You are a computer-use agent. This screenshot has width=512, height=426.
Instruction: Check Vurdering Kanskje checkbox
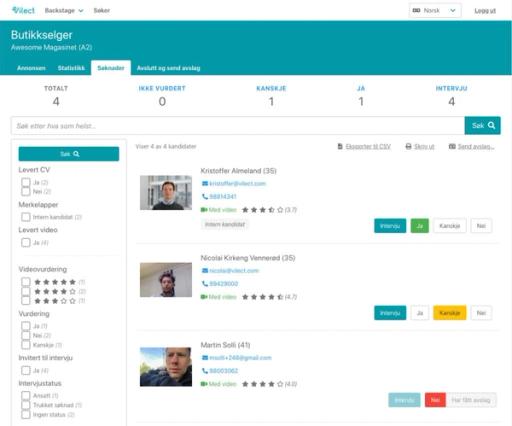(26, 345)
